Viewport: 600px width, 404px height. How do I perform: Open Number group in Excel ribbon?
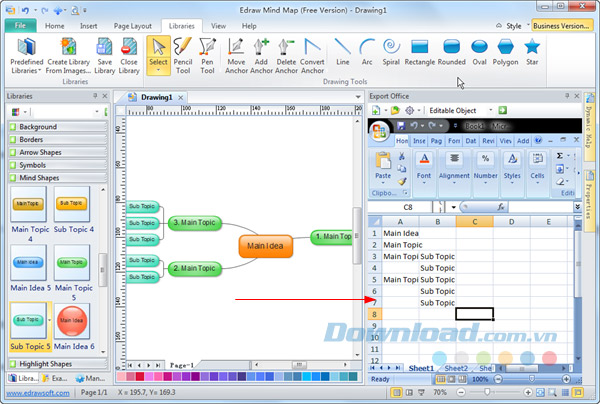(486, 168)
